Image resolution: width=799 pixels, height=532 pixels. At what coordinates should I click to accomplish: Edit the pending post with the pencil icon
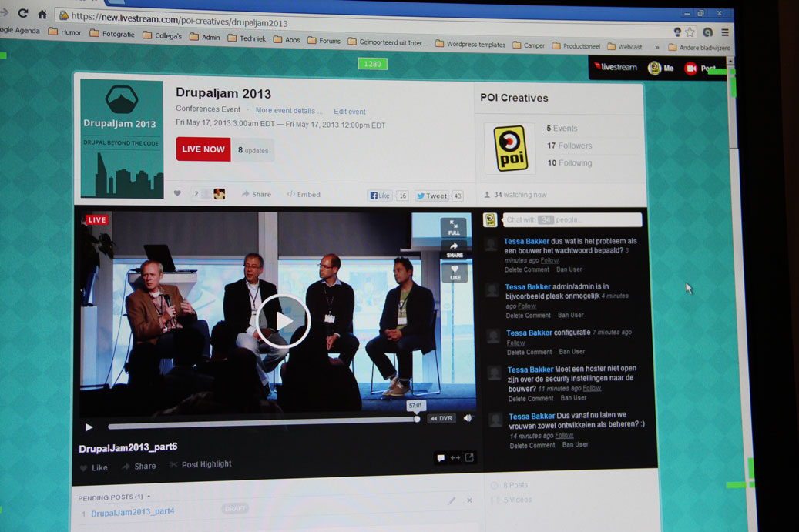pos(452,500)
